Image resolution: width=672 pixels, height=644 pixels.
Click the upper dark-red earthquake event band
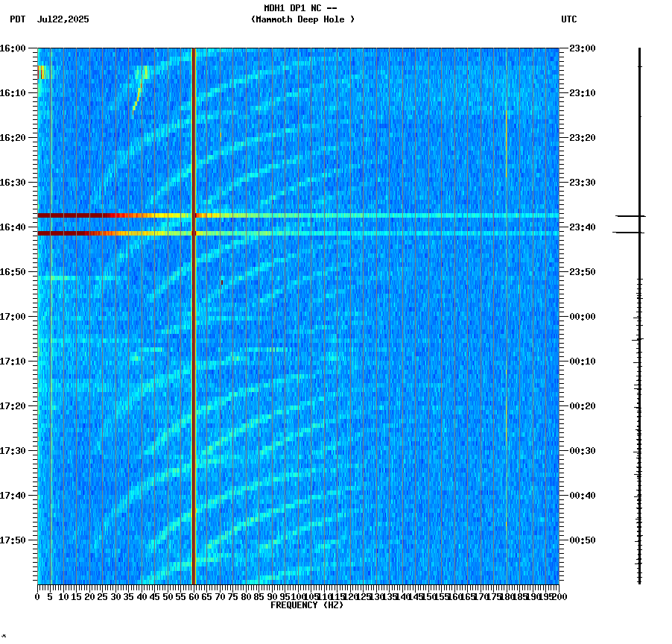pyautogui.click(x=112, y=216)
